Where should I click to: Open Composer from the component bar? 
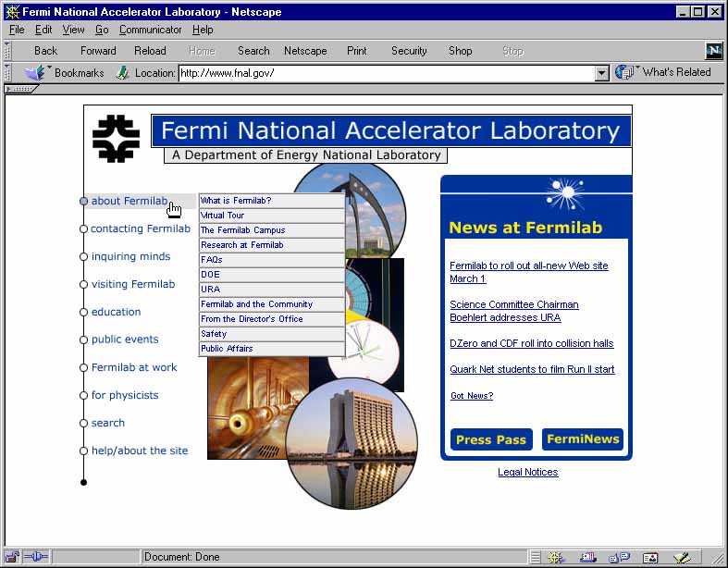coord(682,557)
